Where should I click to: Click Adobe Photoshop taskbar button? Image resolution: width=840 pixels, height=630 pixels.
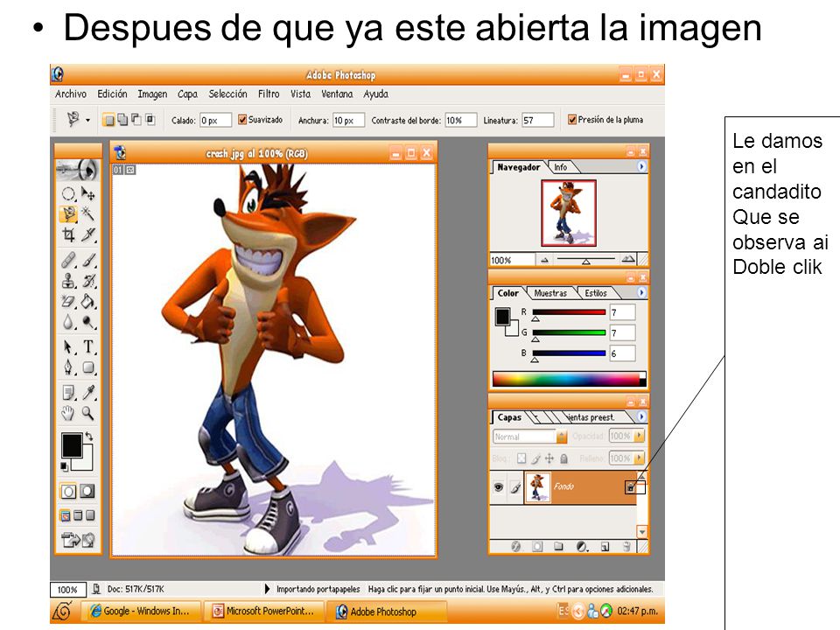[386, 612]
